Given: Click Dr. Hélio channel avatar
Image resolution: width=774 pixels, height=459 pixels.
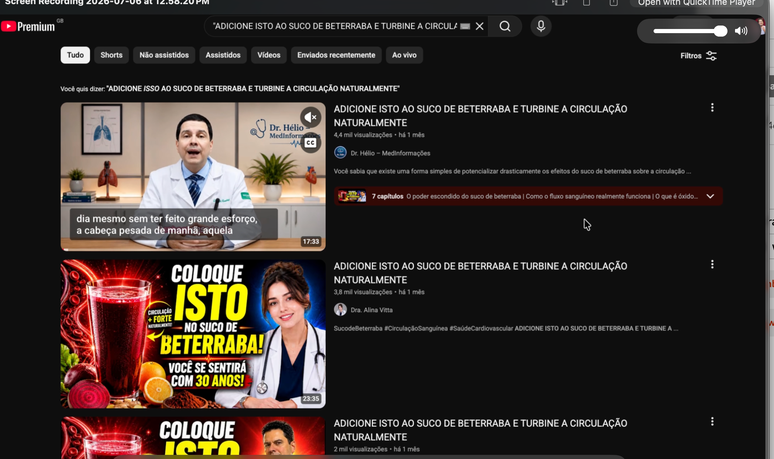Looking at the screenshot, I should 340,153.
